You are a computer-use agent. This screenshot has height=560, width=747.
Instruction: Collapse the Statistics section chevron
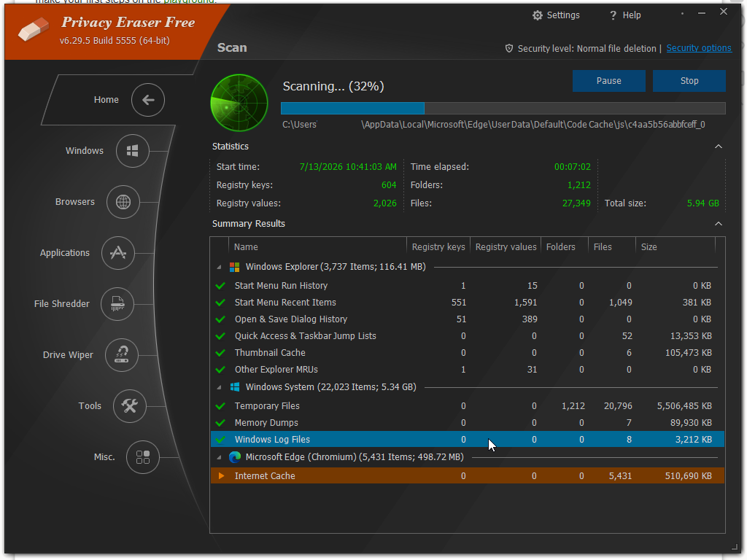pyautogui.click(x=719, y=147)
